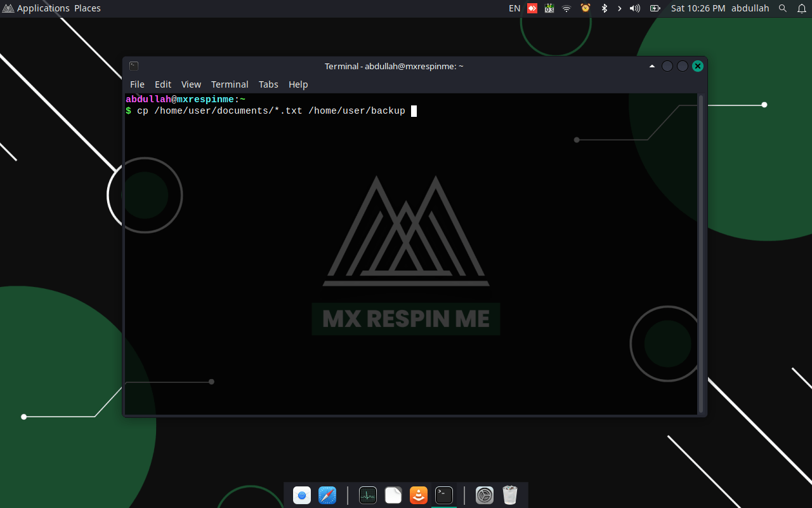Roll up the window using title bar arrow
Image resolution: width=812 pixels, height=508 pixels.
tap(652, 66)
